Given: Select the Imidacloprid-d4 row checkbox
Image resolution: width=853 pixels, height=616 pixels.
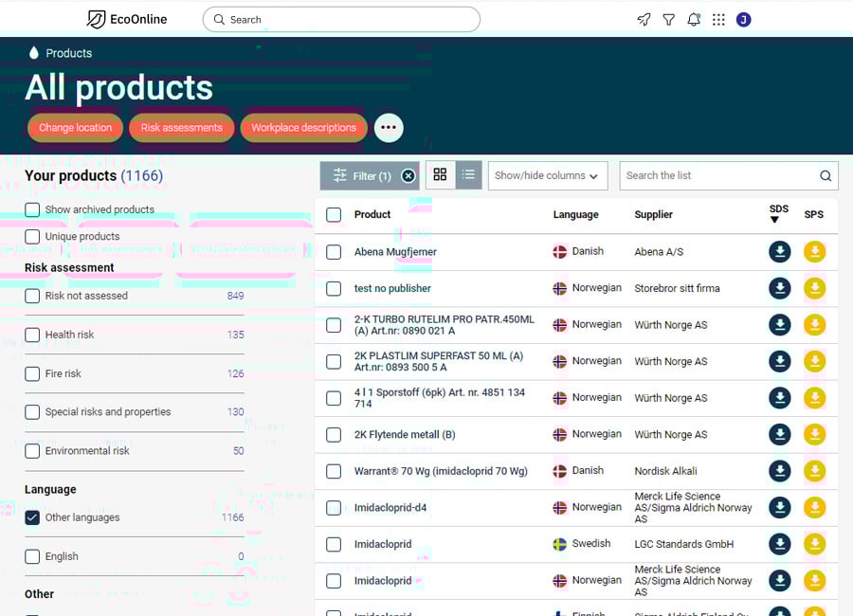Looking at the screenshot, I should coord(334,508).
